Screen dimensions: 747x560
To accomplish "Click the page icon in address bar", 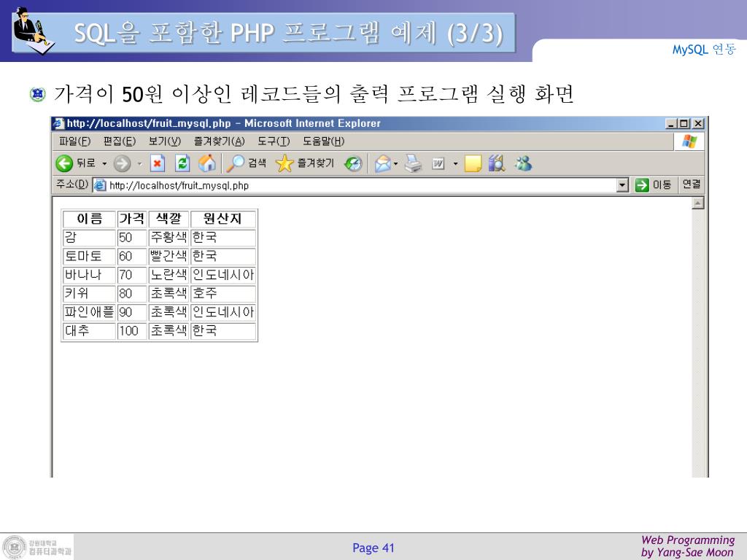I will point(99,185).
